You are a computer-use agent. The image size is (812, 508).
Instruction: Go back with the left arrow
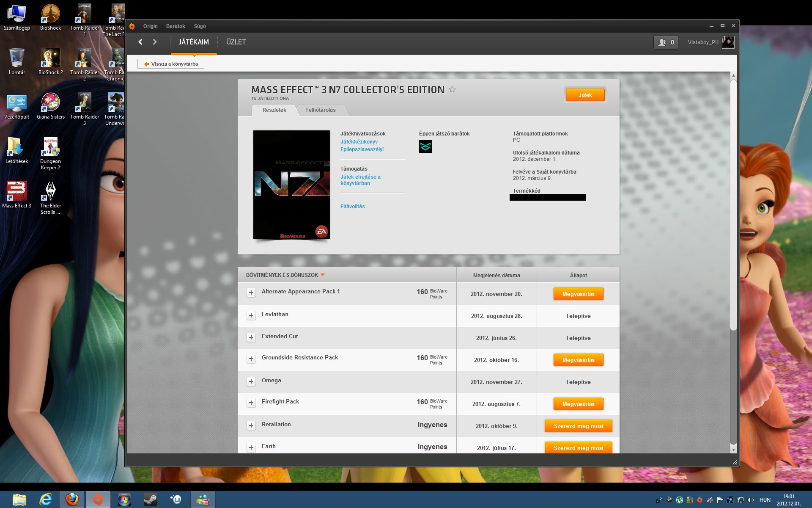140,42
